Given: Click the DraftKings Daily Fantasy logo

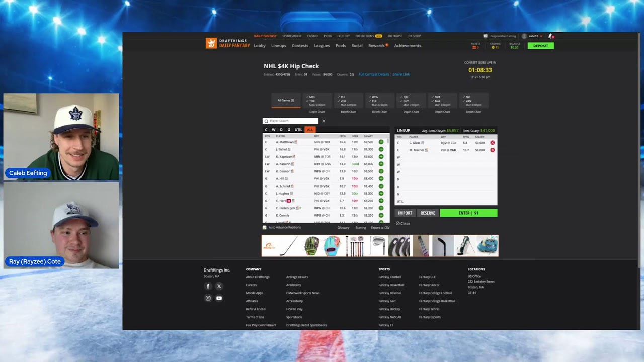Looking at the screenshot, I should 227,44.
